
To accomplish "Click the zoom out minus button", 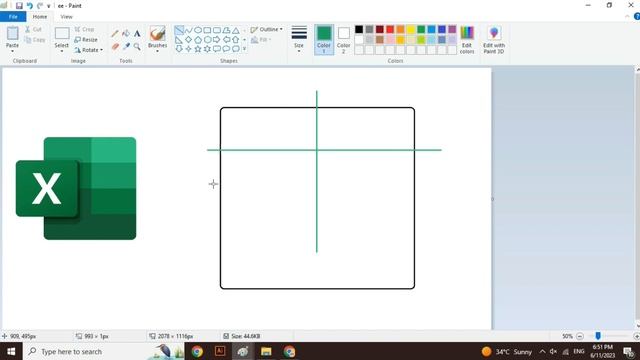I will click(x=580, y=336).
